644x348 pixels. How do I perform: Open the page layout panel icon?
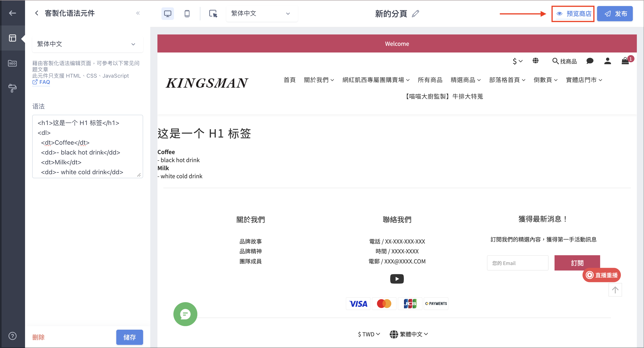[x=13, y=38]
